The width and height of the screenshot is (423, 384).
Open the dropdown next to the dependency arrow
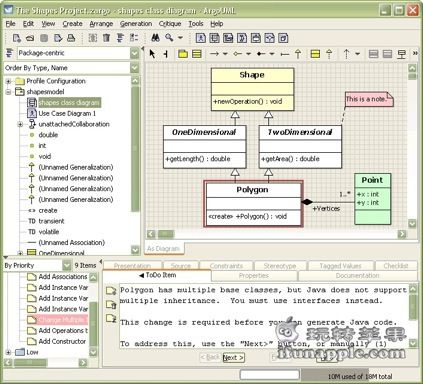tap(357, 54)
